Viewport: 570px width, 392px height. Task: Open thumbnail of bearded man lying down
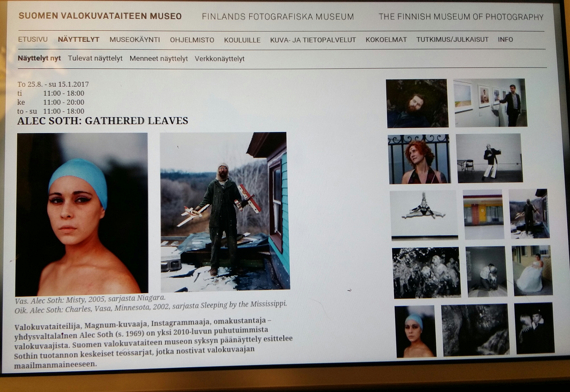pyautogui.click(x=417, y=103)
